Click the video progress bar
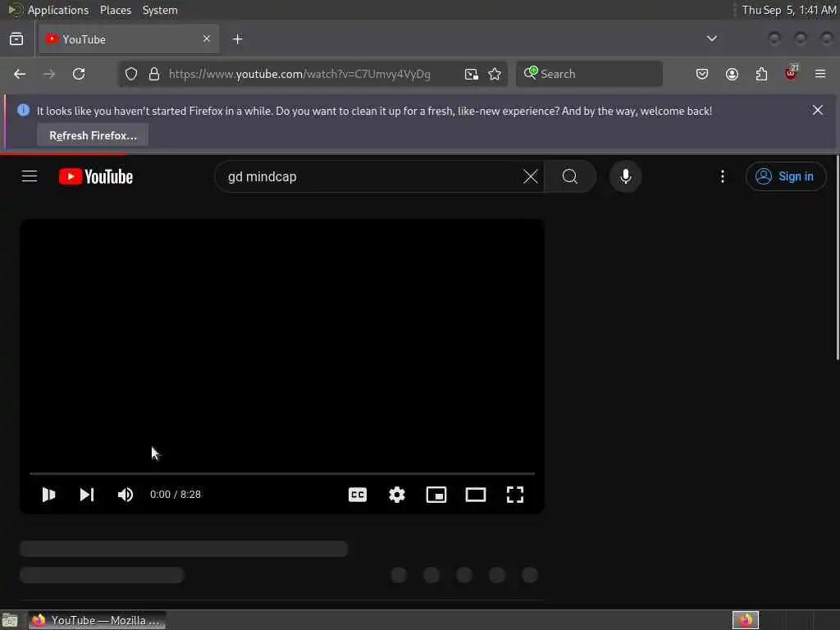Screen dimensions: 840x630 [x=282, y=473]
